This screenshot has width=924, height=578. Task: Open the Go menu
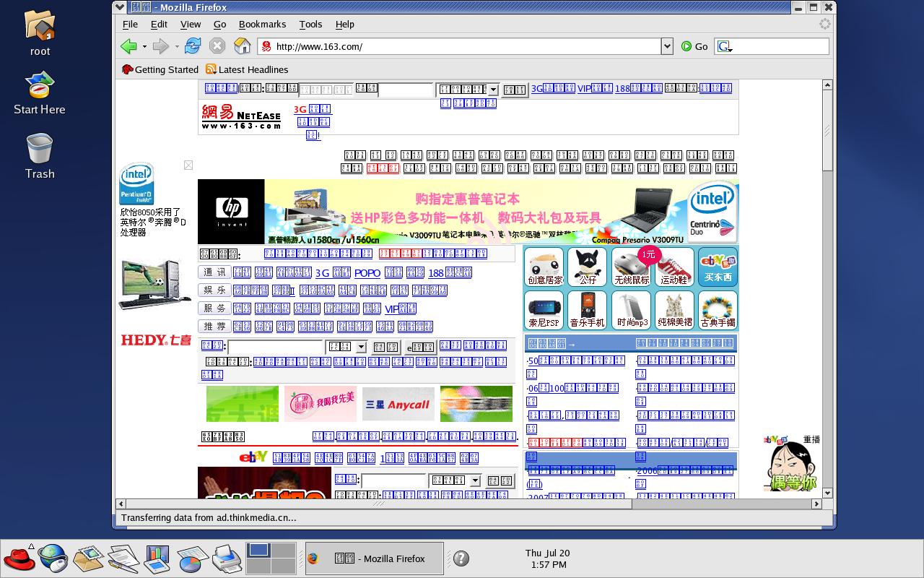point(219,24)
